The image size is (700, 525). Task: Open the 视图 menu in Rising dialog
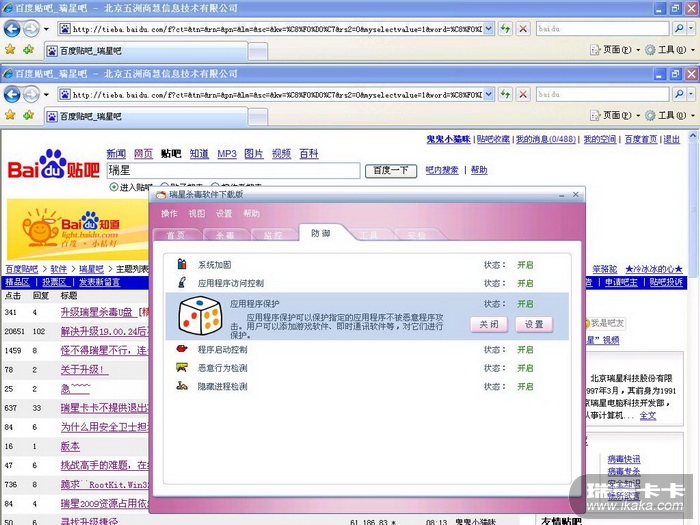pos(196,213)
